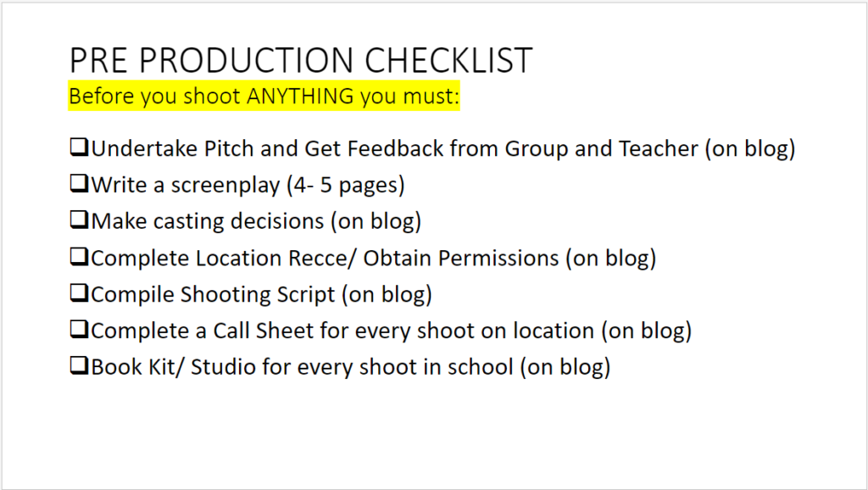Click the 'Obtain Permissions' text
Image resolution: width=868 pixels, height=490 pixels.
(x=461, y=258)
